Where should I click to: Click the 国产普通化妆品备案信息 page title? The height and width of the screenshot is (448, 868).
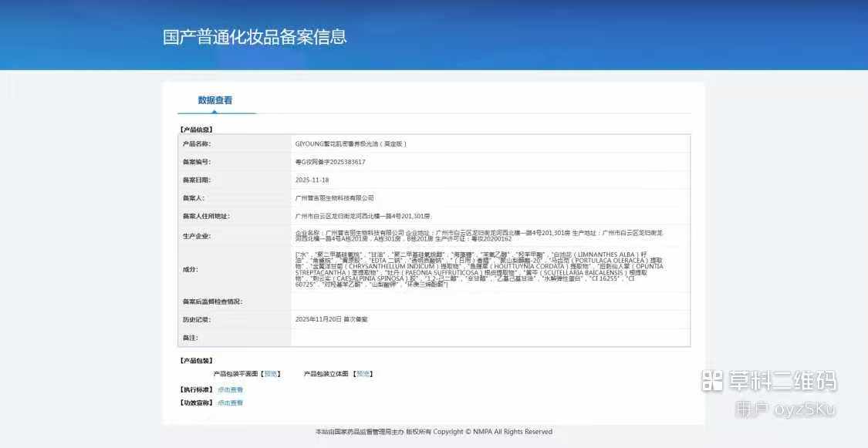(x=255, y=36)
